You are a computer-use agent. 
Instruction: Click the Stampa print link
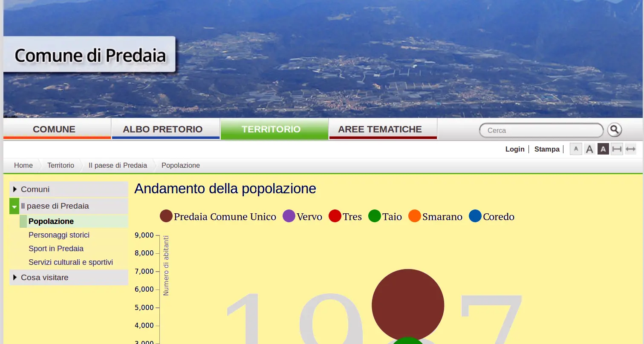547,149
